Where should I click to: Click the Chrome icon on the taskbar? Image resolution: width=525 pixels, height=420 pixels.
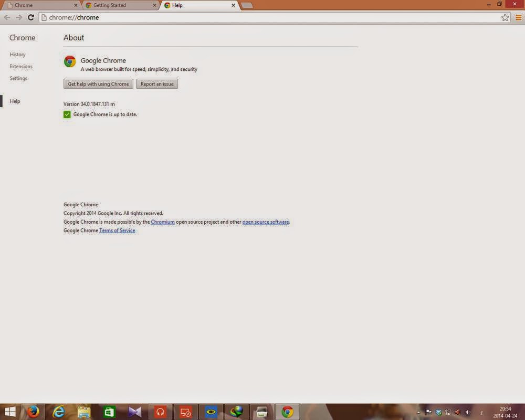pos(287,412)
